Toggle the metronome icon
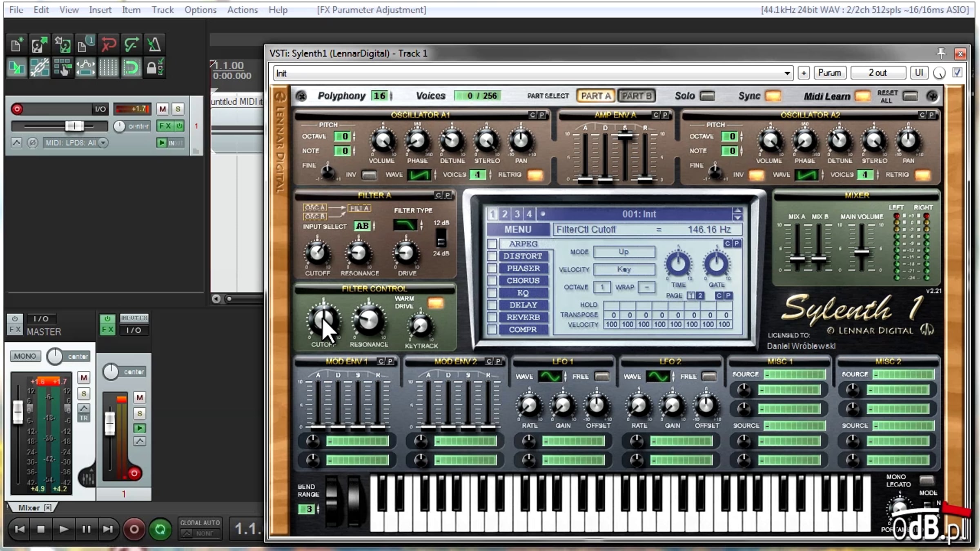This screenshot has width=980, height=551. click(154, 45)
